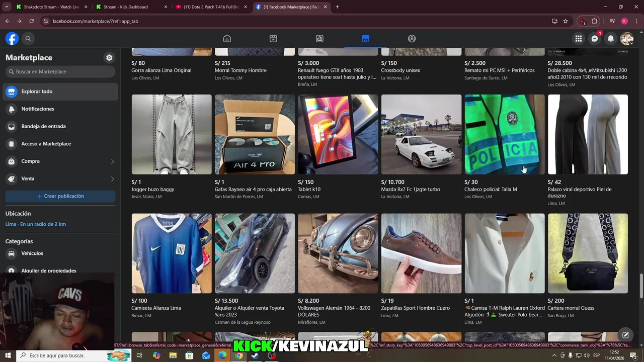Open the Chrome extensions puzzle icon

pos(595,21)
